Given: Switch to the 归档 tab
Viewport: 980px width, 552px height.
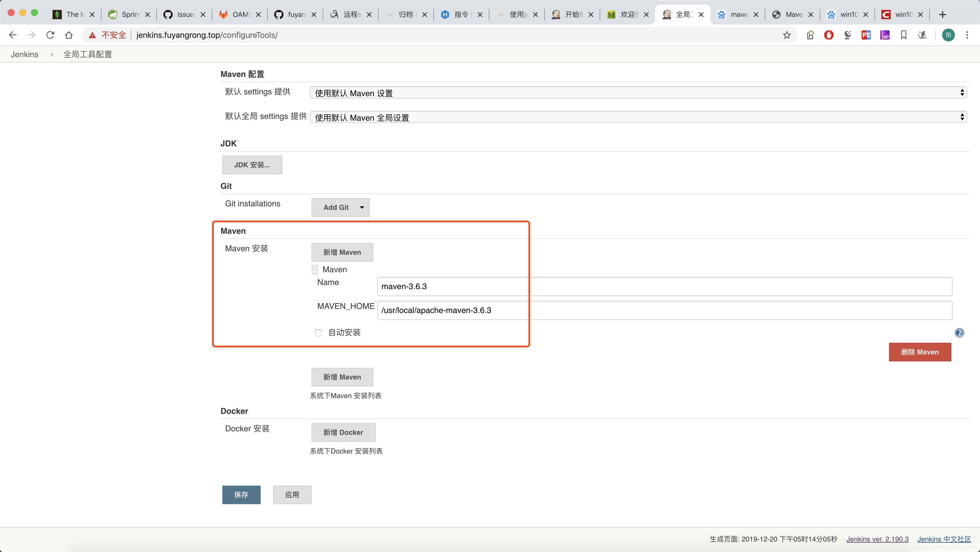Looking at the screenshot, I should [x=405, y=15].
